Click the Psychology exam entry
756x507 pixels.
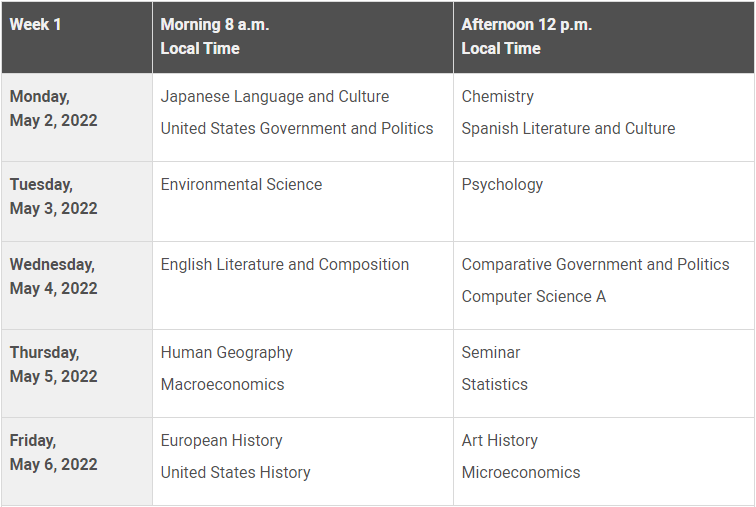click(x=502, y=185)
